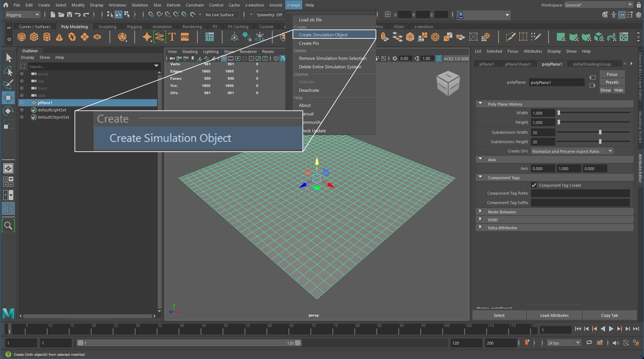Click the polygon disc shelf icon
The width and height of the screenshot is (644, 359).
(97, 37)
